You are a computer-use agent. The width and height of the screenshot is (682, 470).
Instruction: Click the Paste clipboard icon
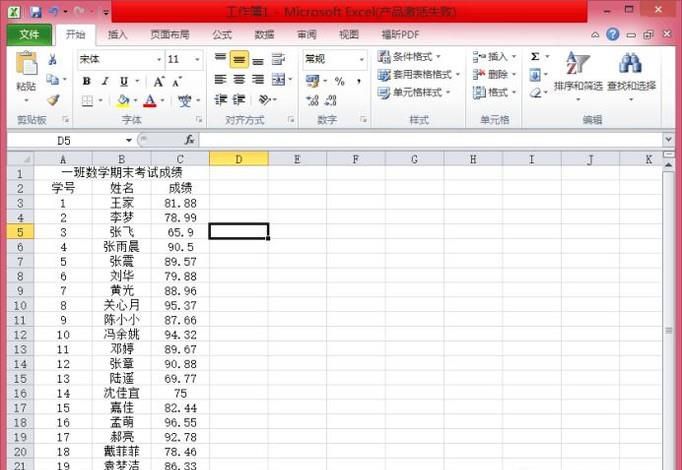pyautogui.click(x=27, y=63)
